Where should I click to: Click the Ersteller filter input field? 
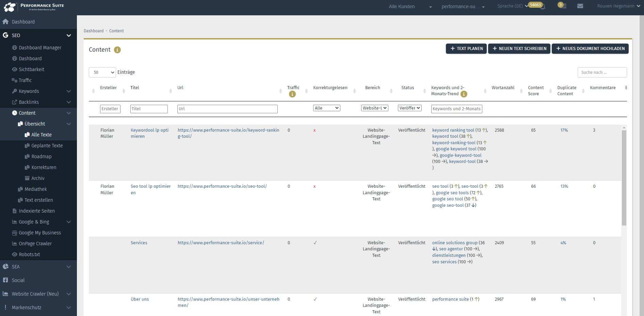110,109
